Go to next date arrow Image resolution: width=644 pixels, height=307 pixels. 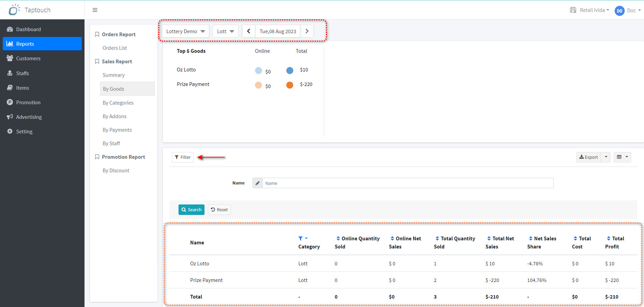coord(307,31)
